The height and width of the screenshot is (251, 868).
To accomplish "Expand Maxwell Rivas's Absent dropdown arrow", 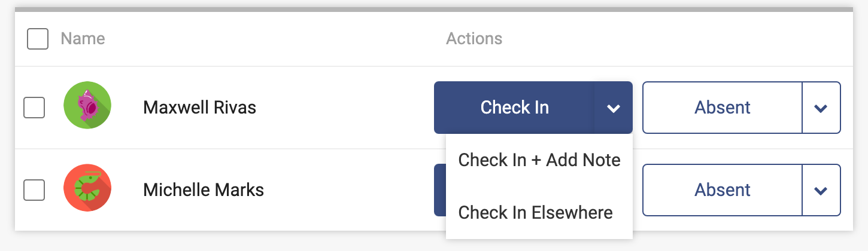I will pyautogui.click(x=821, y=108).
